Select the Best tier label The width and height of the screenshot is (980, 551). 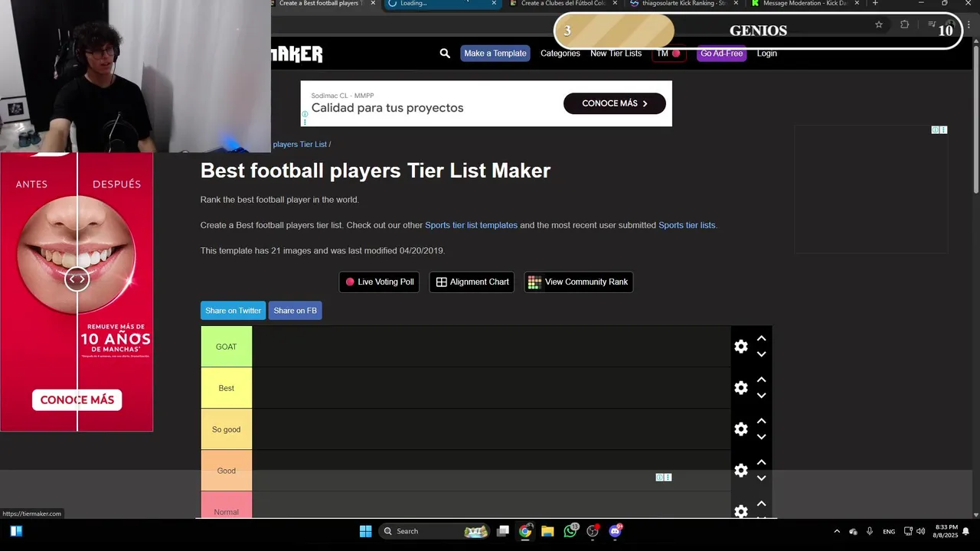226,388
